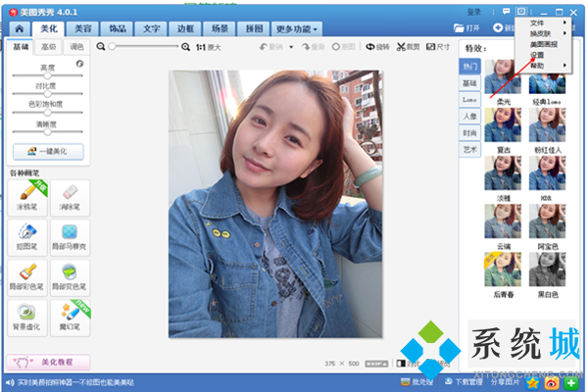Select the 魔幻笔 magic pen tool

[71, 318]
